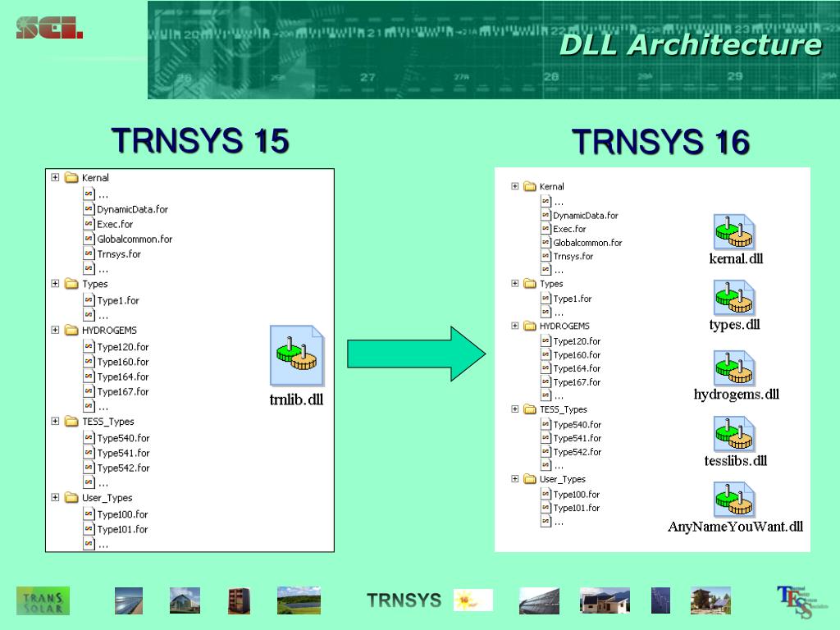Select Type167.for text in TRNSYS 15 tree
840x630 pixels.
123,391
